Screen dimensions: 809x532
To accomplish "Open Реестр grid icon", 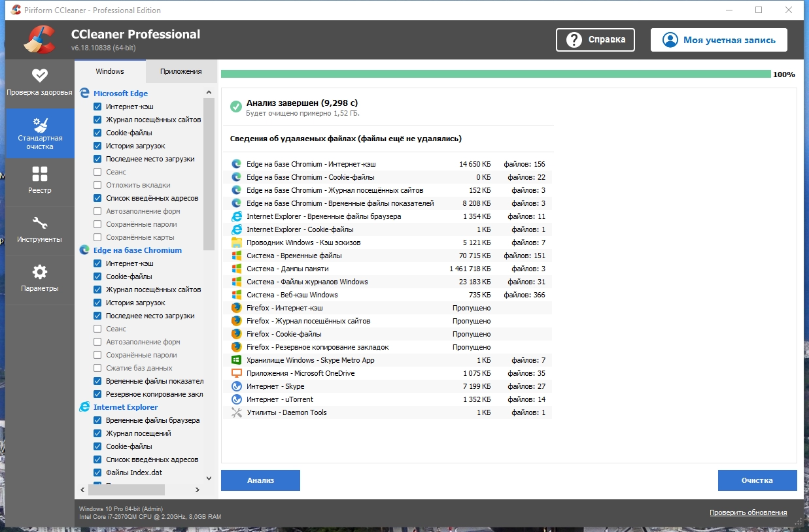I will coord(40,174).
